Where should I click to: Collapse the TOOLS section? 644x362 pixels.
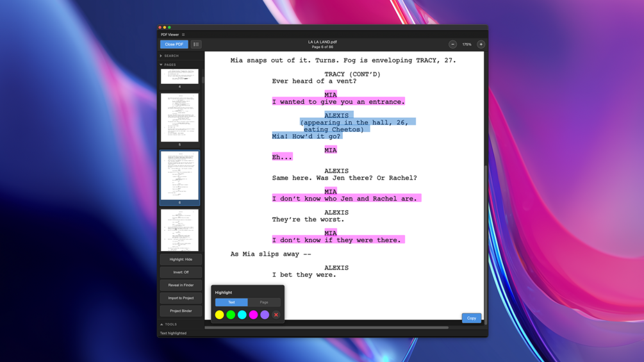pos(169,324)
